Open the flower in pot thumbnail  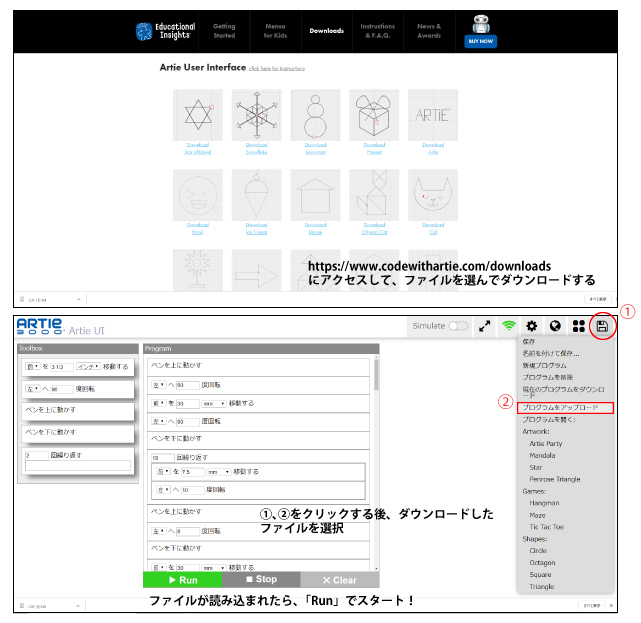(x=198, y=270)
